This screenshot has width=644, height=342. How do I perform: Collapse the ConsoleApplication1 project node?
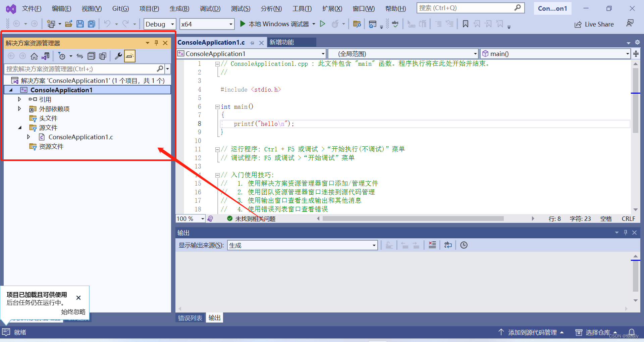[x=11, y=90]
